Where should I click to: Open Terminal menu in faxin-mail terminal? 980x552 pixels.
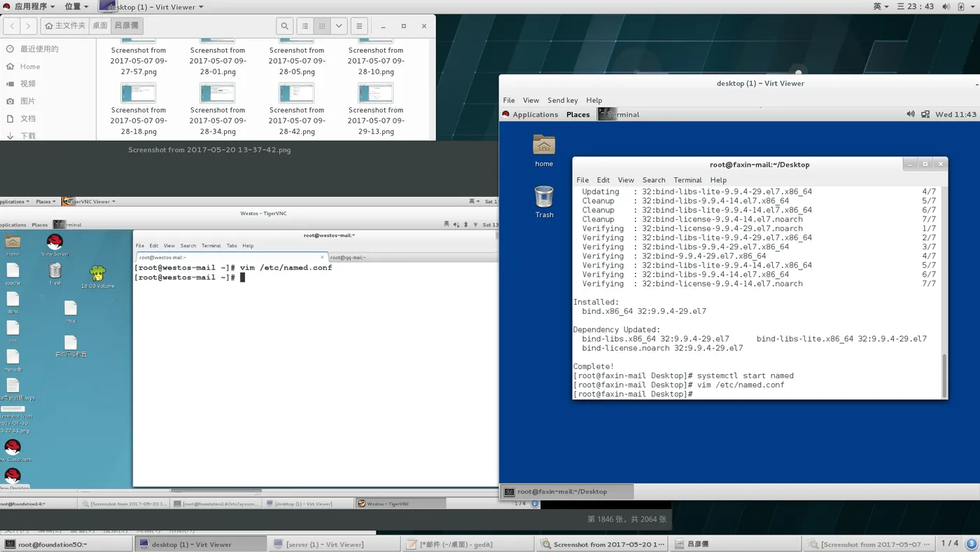coord(687,180)
